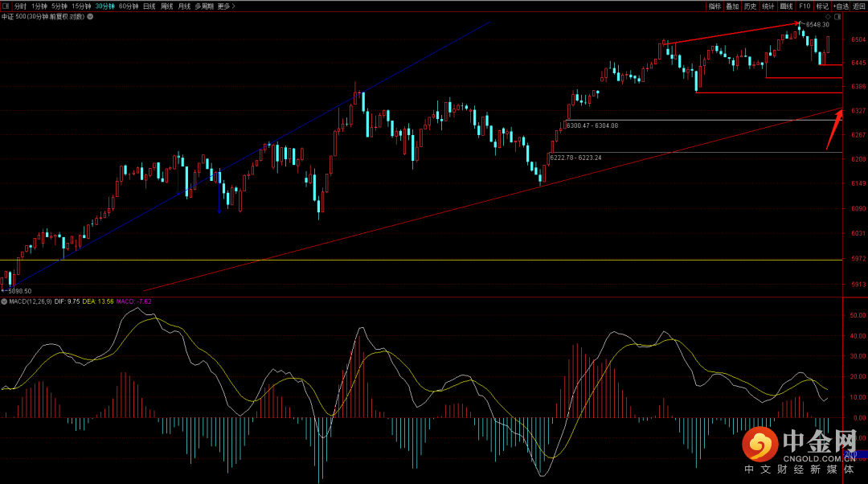Open MACD indicator settings circle icon

4,301
